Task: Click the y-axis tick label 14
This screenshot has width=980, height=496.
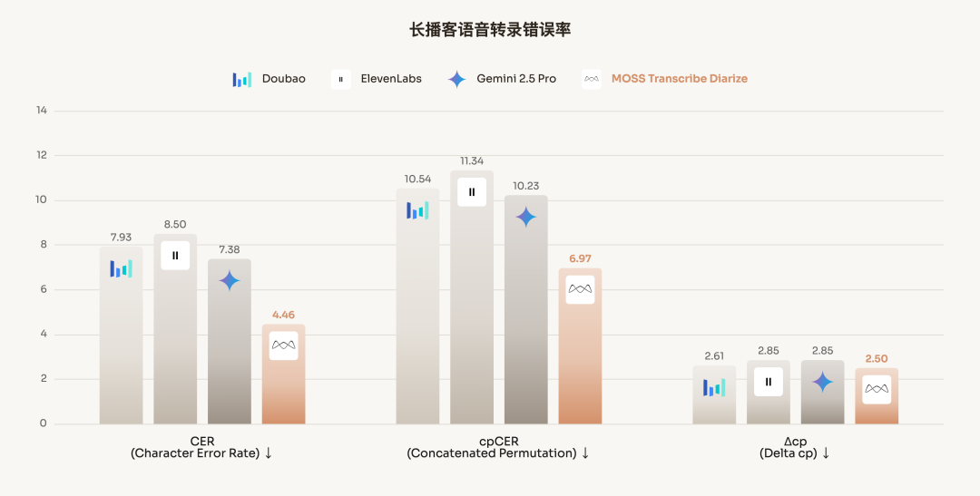Action: tap(41, 111)
